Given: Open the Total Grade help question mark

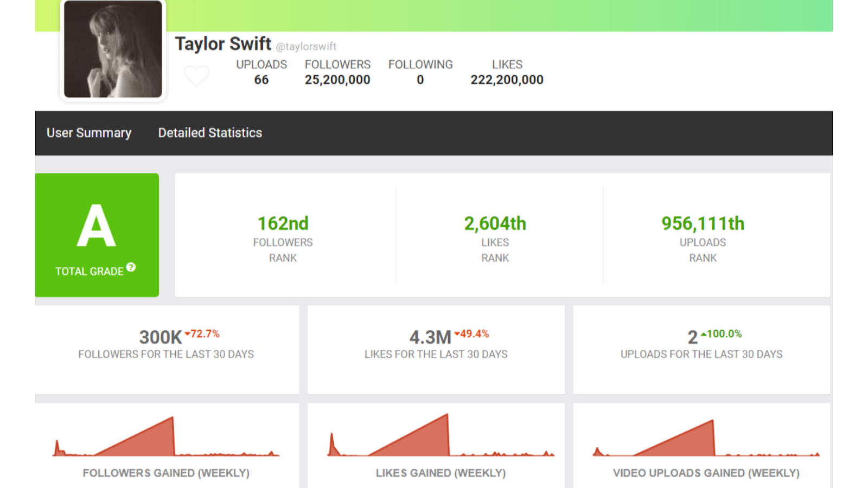Looking at the screenshot, I should click(x=131, y=267).
